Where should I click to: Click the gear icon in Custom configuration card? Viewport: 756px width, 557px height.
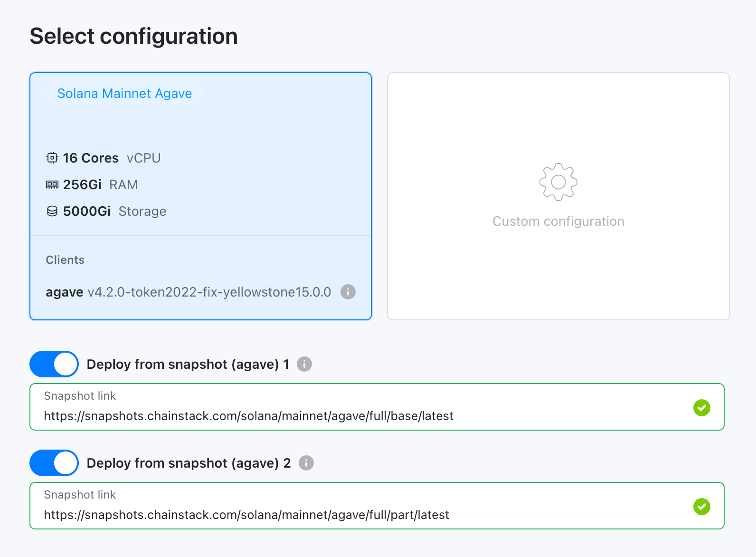pyautogui.click(x=558, y=182)
